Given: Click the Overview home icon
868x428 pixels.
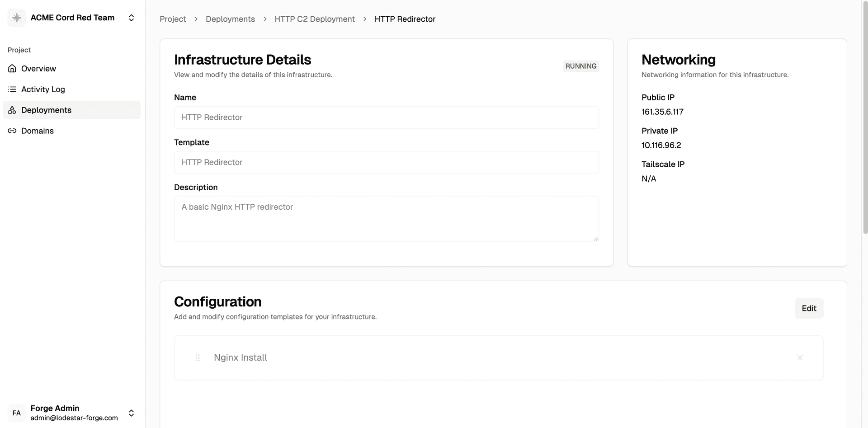Looking at the screenshot, I should point(12,69).
